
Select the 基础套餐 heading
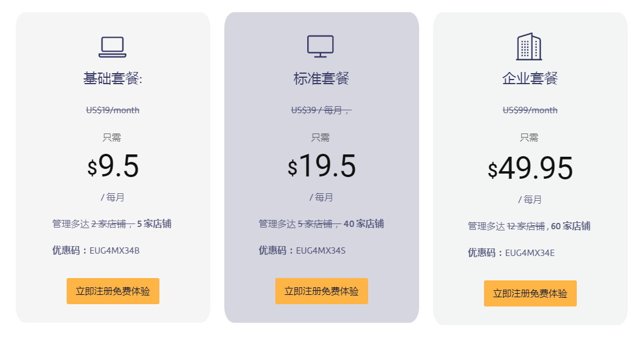(113, 78)
